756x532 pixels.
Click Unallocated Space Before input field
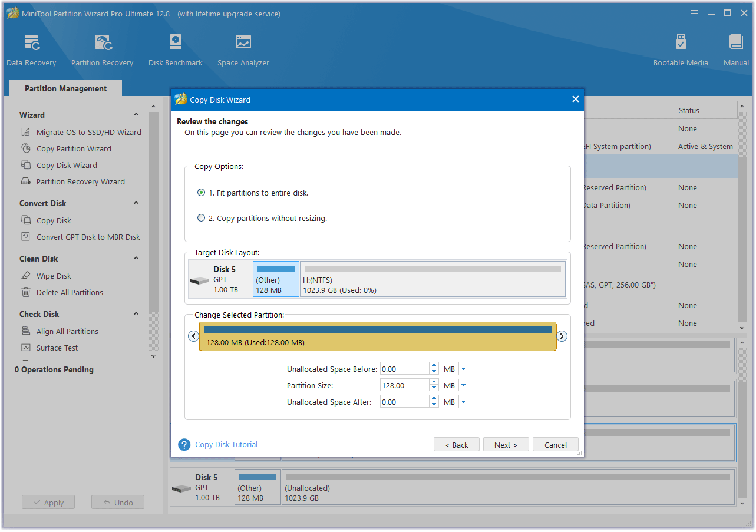405,369
